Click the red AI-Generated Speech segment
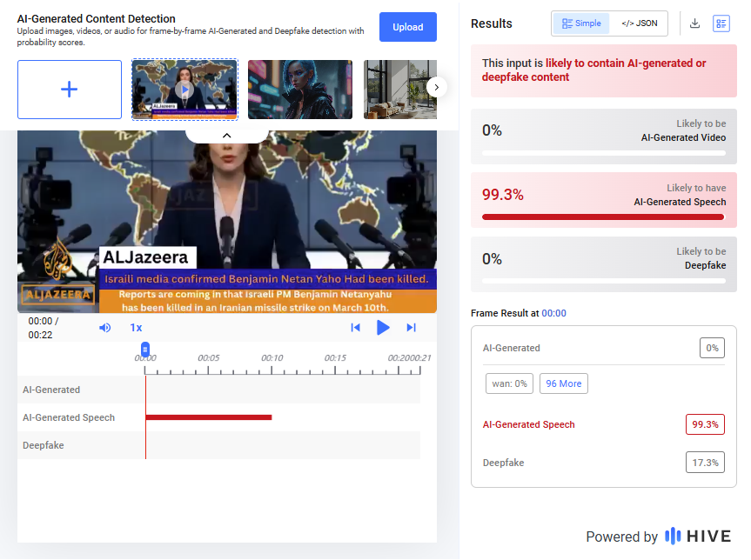 (209, 417)
